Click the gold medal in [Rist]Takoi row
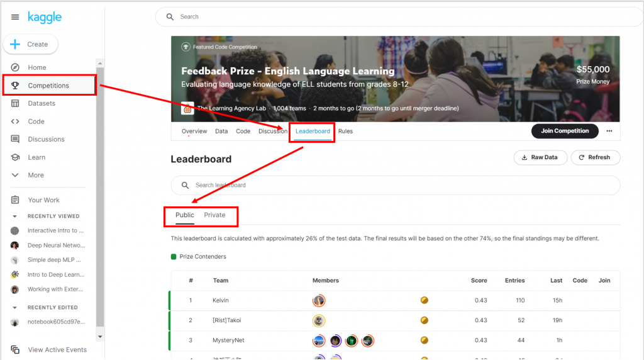Image resolution: width=644 pixels, height=360 pixels. pos(425,320)
